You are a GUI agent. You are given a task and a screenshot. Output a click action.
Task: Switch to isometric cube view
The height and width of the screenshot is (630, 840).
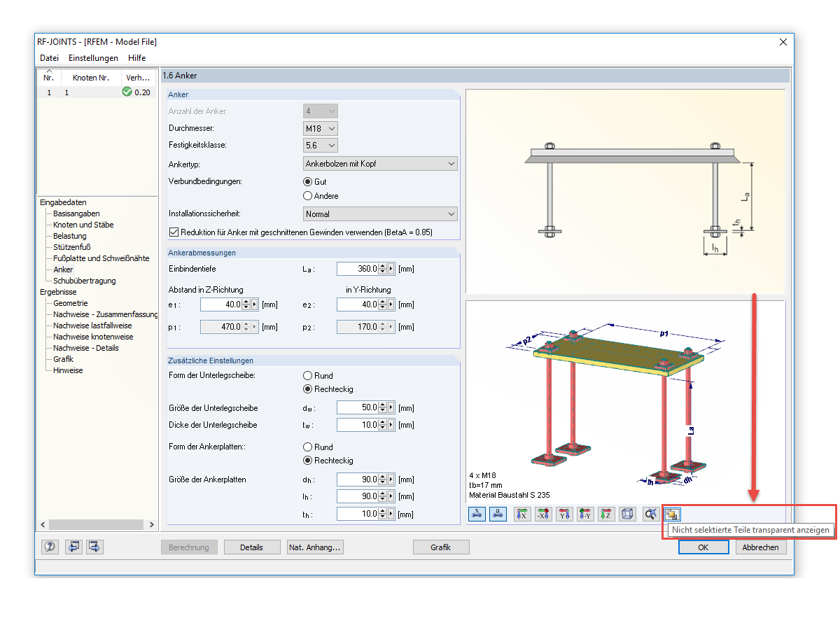tap(629, 514)
